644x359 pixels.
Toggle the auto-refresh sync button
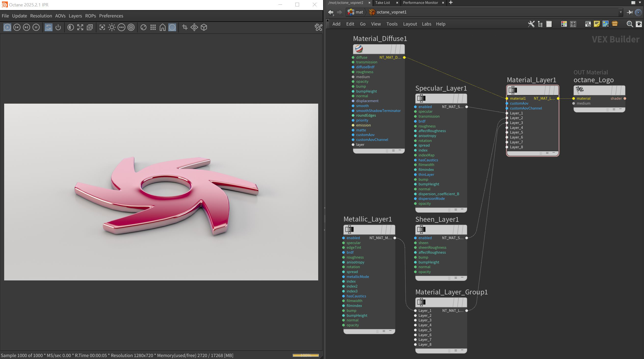[x=48, y=27]
